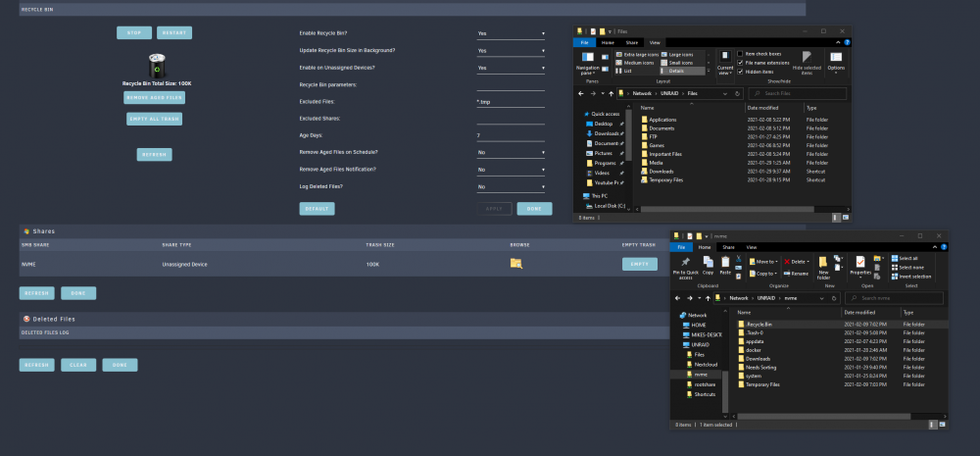Viewport: 980px width, 456px height.
Task: Click the Age Days input field
Action: [x=511, y=135]
